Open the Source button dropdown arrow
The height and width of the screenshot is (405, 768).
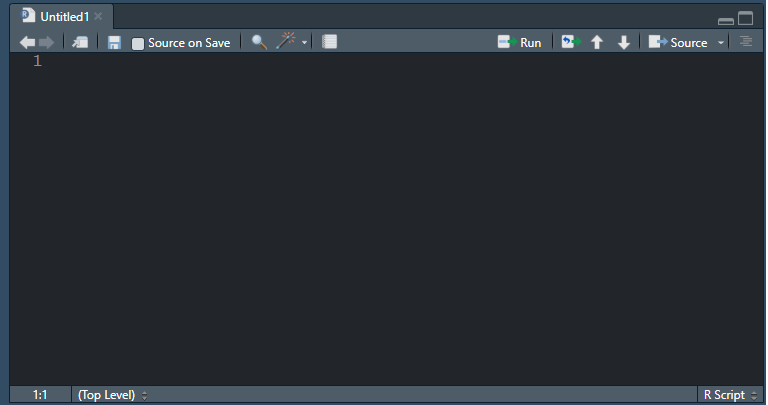[x=721, y=43]
